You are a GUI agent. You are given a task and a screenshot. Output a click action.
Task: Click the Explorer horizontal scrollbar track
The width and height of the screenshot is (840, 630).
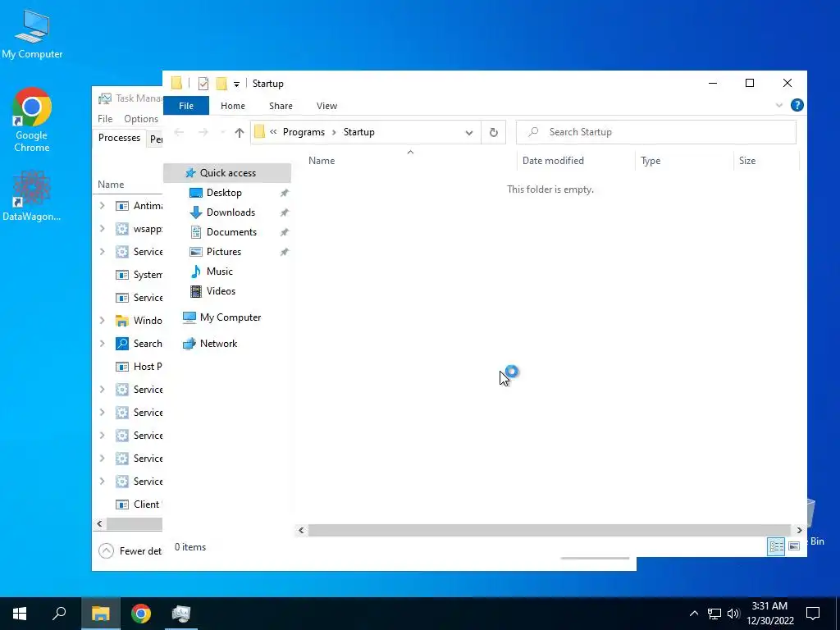point(550,531)
